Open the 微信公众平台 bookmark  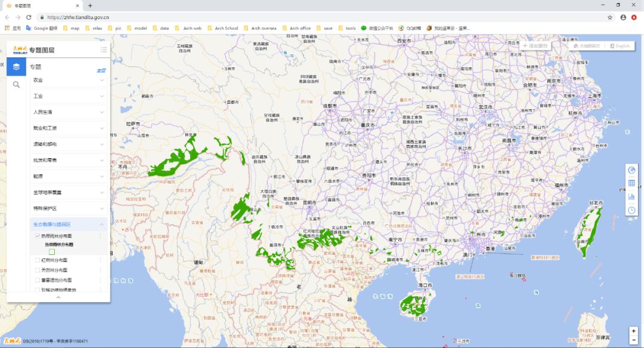377,29
